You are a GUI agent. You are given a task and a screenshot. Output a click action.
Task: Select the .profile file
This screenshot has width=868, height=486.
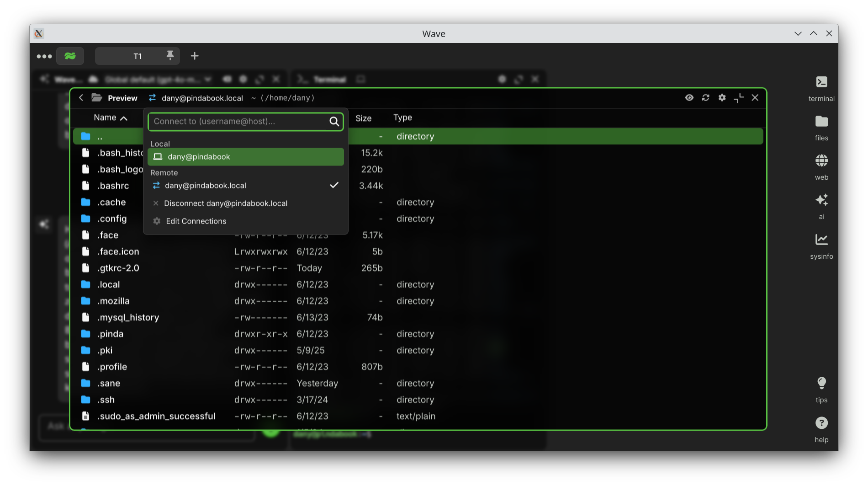112,367
